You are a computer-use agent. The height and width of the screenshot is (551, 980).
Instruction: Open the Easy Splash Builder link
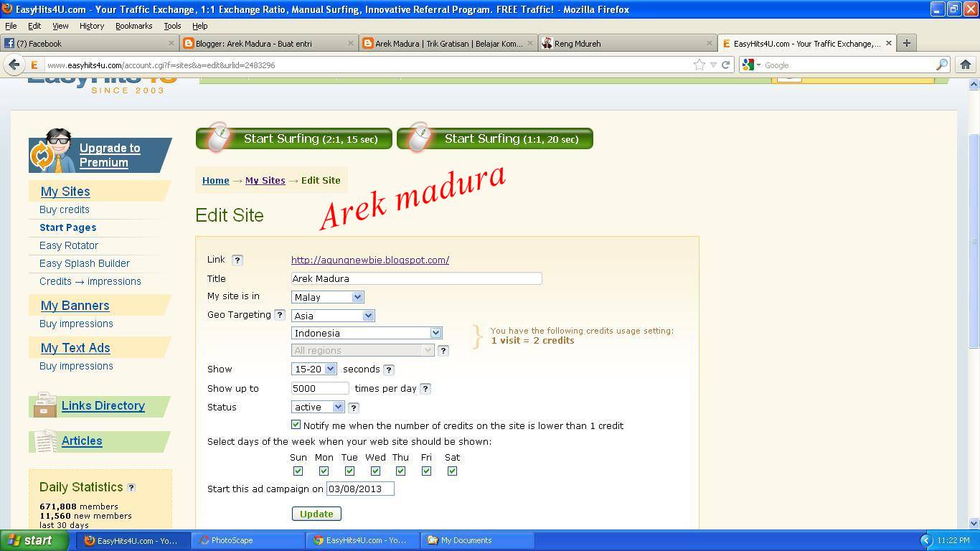tap(85, 263)
